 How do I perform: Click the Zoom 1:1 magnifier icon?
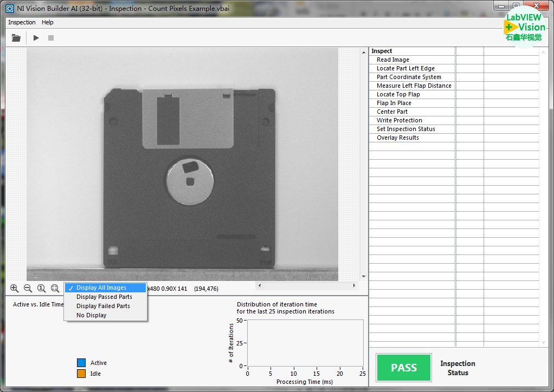41,289
